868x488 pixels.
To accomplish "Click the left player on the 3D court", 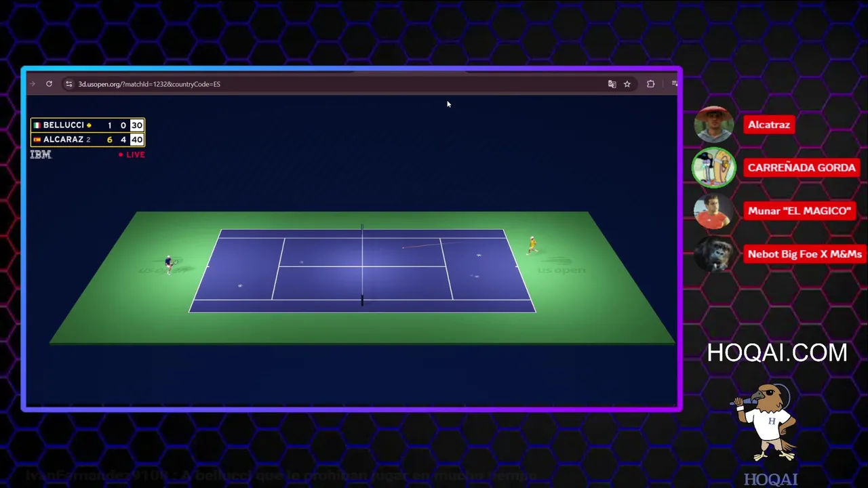I will 170,264.
